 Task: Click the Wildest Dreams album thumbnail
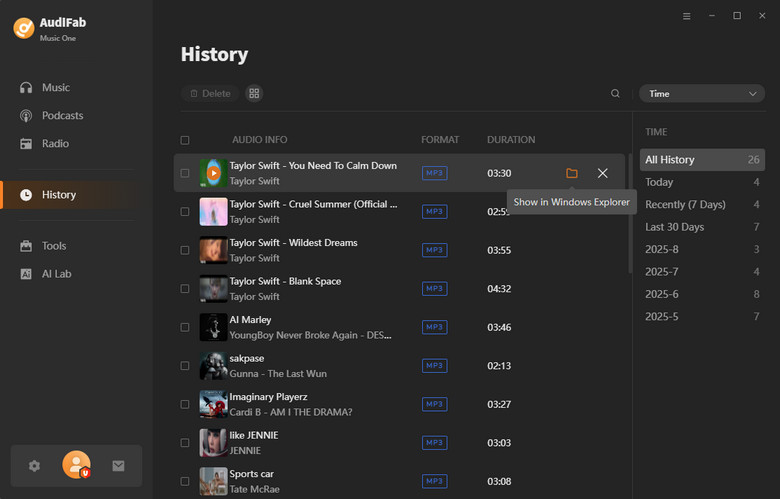tap(213, 250)
